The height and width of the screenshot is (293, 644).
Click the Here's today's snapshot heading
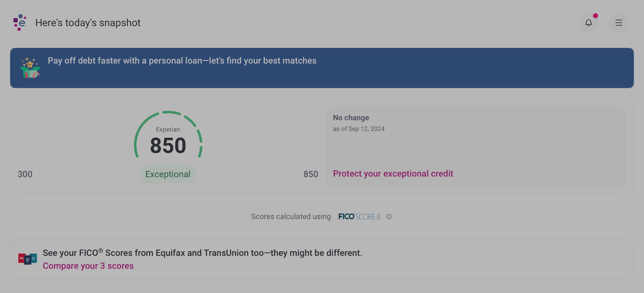tap(88, 23)
